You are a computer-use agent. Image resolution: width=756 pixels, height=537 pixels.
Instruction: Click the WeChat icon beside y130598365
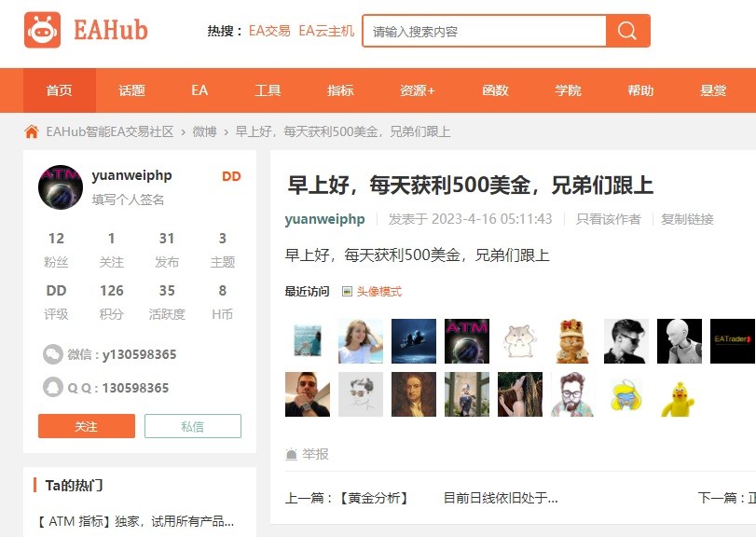tap(50, 354)
